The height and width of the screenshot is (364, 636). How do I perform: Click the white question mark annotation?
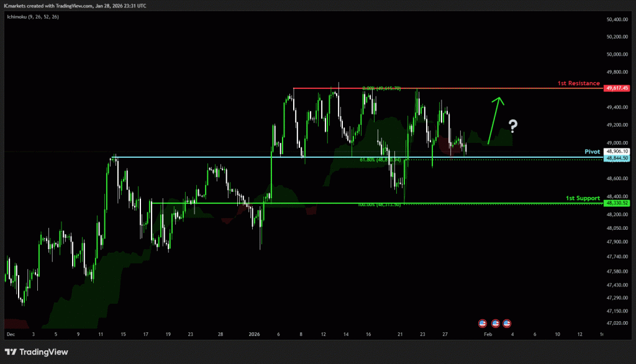point(512,127)
